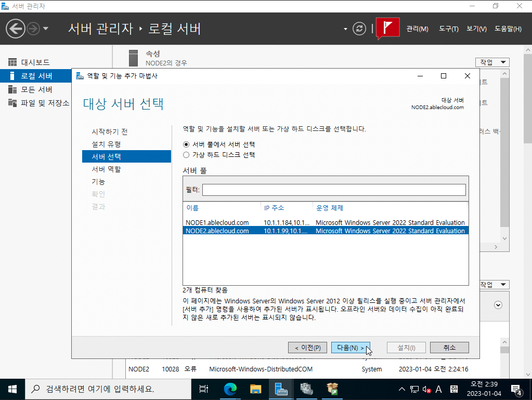The image size is (532, 400).
Task: Select NODE2.ablecloud.com in server pool
Action: 326,231
